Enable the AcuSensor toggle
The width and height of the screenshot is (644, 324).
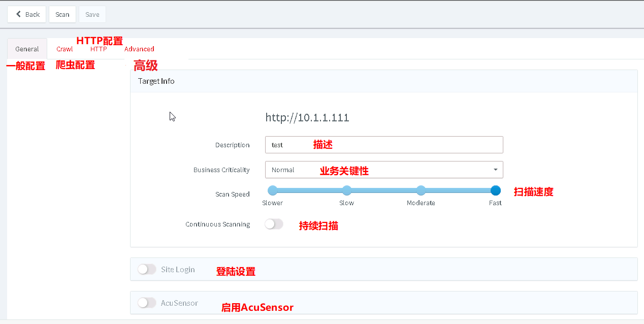pyautogui.click(x=147, y=303)
